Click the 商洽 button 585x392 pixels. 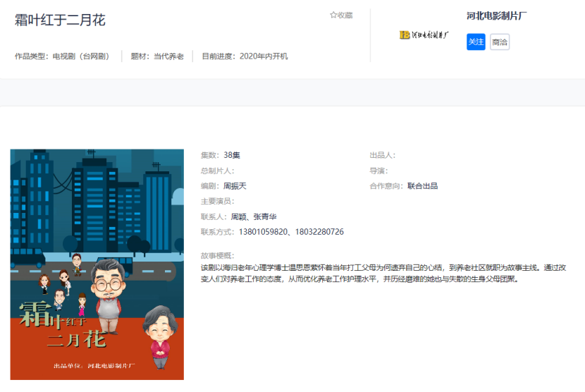500,42
